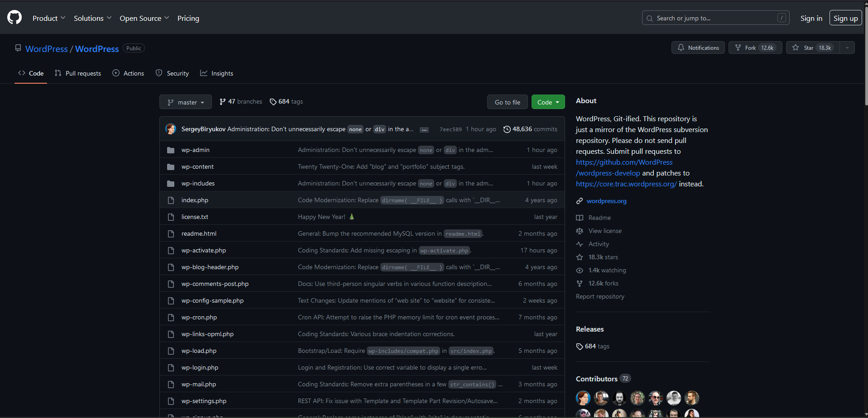
Task: Click the wp-activate.php file icon
Action: point(171,251)
